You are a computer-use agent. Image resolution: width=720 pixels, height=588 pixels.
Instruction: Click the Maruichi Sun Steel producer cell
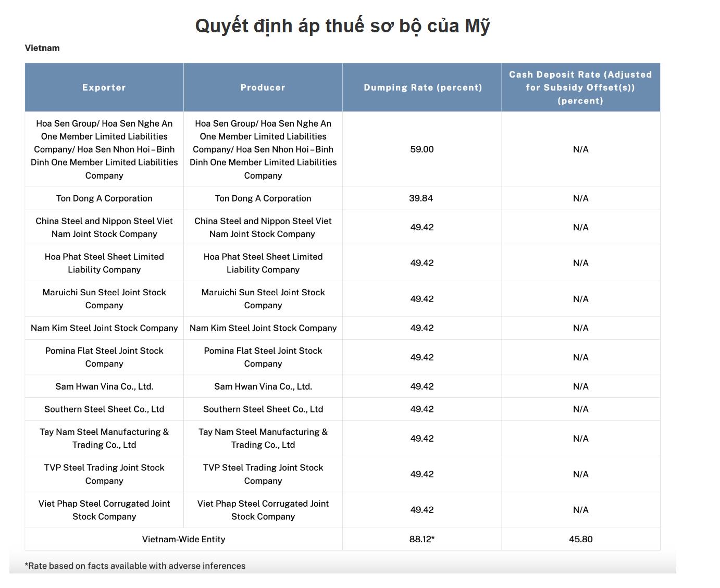pyautogui.click(x=263, y=299)
